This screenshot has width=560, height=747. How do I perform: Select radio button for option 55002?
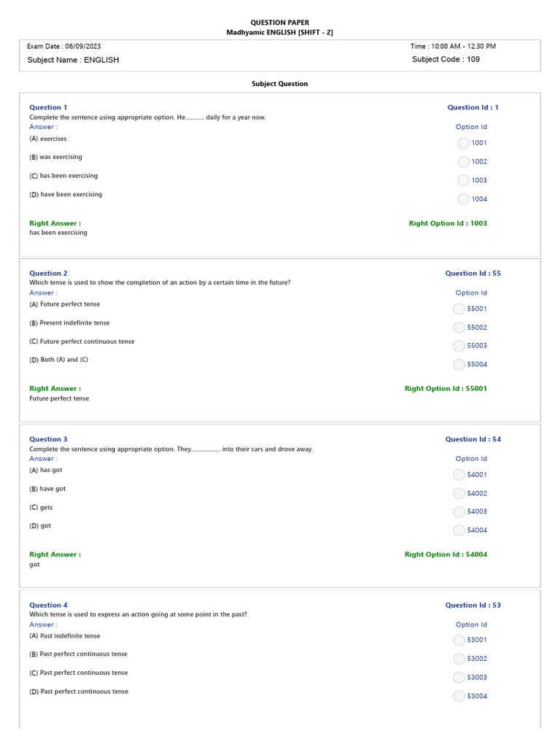click(459, 328)
